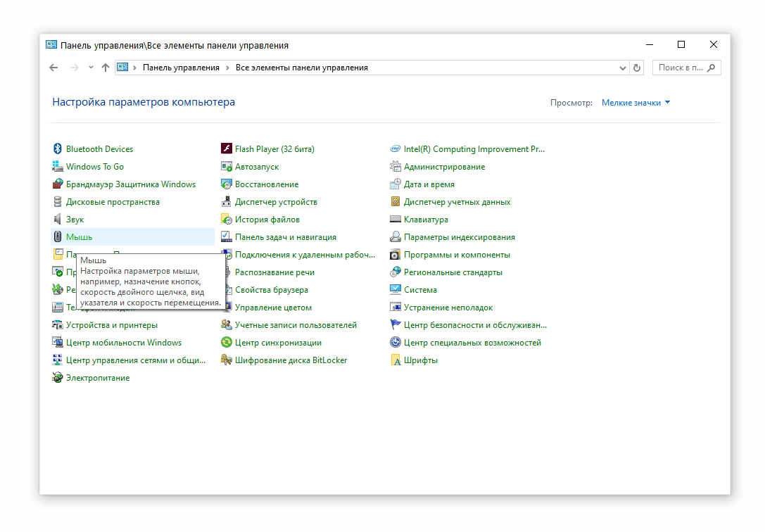The height and width of the screenshot is (532, 765).
Task: Click the address bar Control Panel icon
Action: (122, 68)
